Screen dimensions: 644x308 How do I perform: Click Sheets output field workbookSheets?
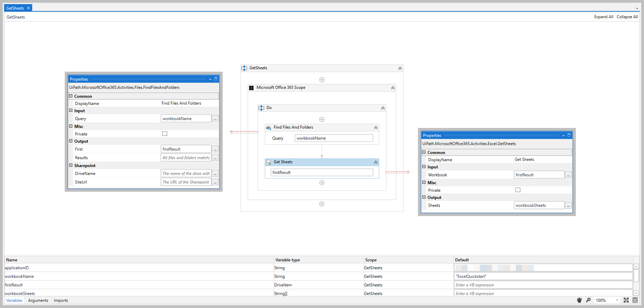pyautogui.click(x=539, y=205)
